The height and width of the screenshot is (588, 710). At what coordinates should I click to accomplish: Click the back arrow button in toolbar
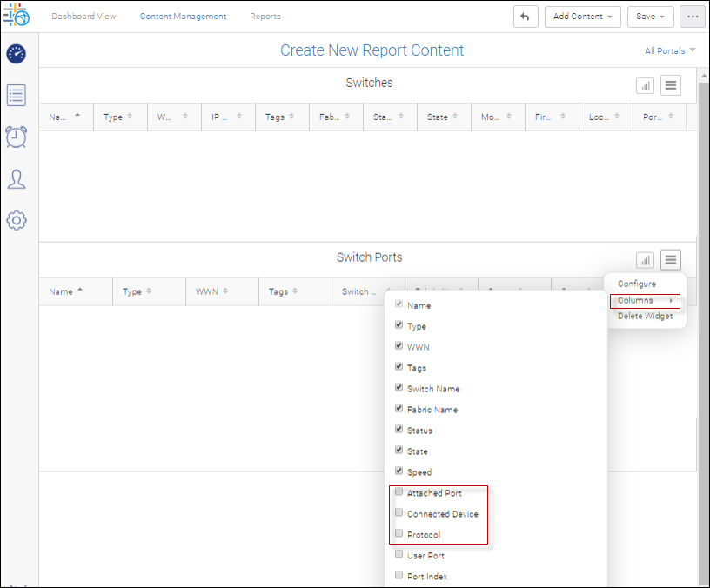(x=526, y=17)
